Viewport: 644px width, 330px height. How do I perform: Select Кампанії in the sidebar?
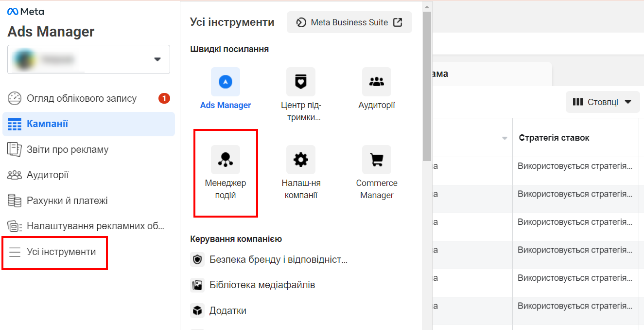tap(88, 124)
